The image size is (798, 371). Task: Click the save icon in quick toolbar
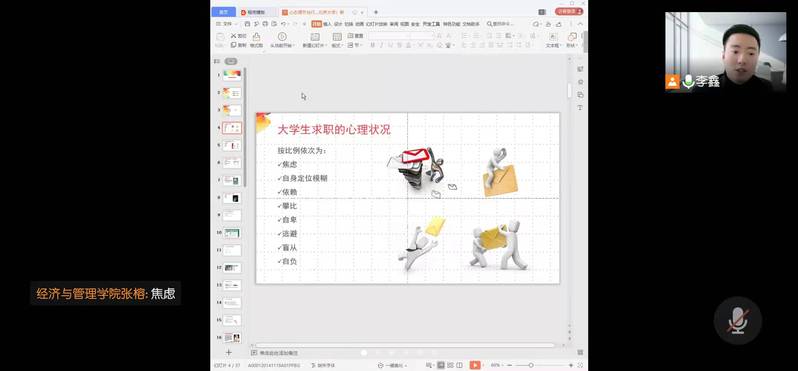[247, 24]
